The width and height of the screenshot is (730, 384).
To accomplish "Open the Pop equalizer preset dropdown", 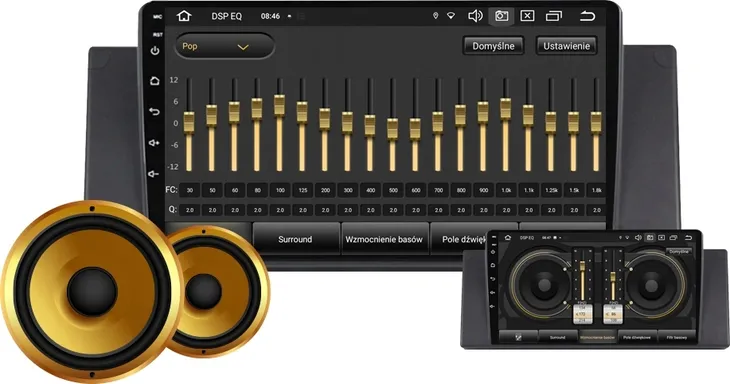I will (224, 46).
